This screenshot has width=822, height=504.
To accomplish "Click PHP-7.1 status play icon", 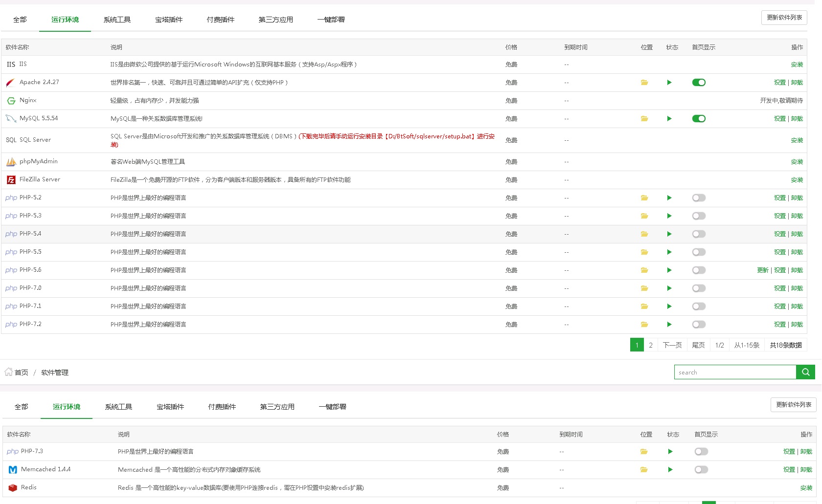I will click(669, 307).
